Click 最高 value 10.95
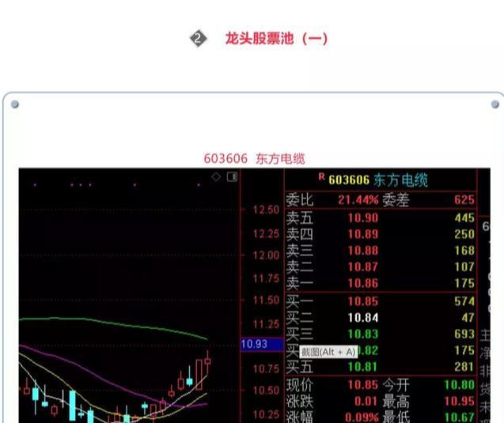The image size is (504, 423). 460,401
